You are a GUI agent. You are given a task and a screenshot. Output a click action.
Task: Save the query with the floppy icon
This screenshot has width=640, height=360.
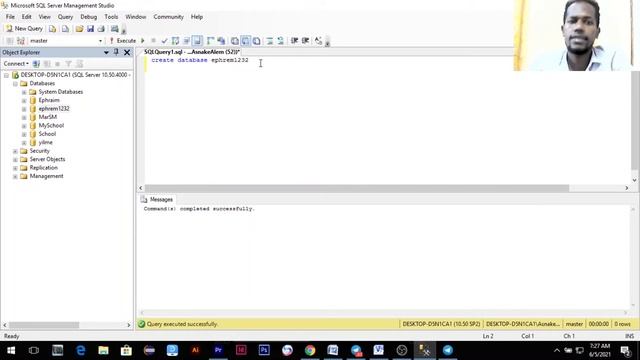[90, 29]
